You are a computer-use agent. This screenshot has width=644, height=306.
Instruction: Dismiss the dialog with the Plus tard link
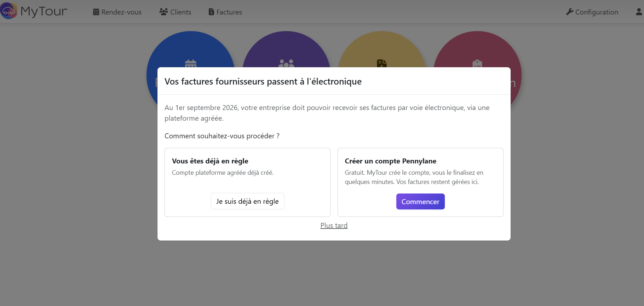(334, 225)
